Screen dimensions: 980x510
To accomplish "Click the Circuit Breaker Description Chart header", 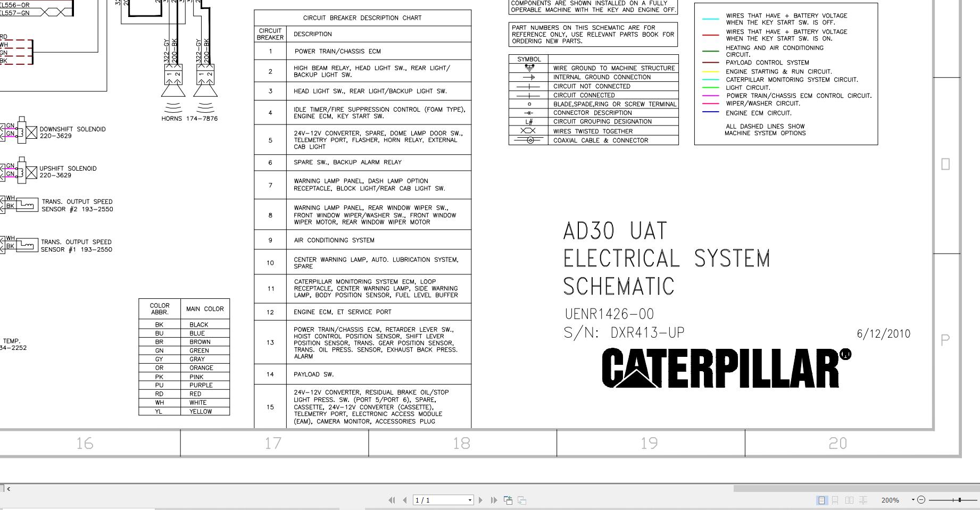I will [362, 18].
